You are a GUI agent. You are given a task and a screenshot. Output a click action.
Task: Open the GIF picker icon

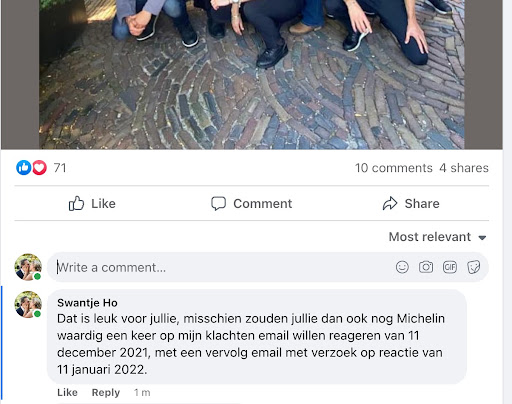coord(450,267)
